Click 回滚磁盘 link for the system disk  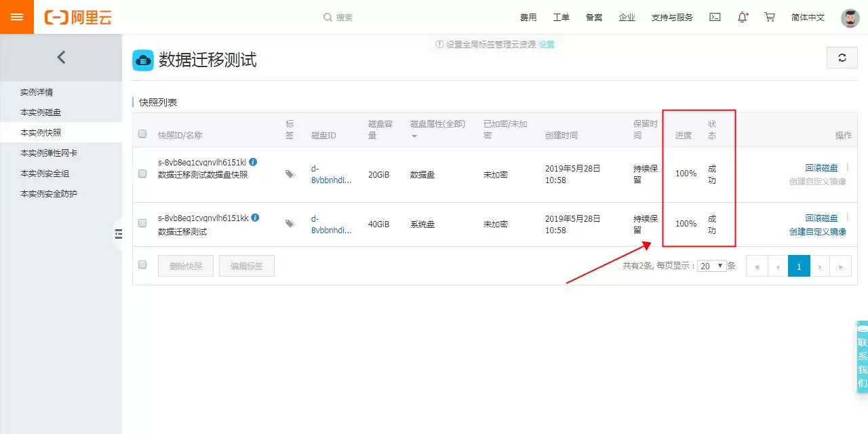tap(821, 218)
